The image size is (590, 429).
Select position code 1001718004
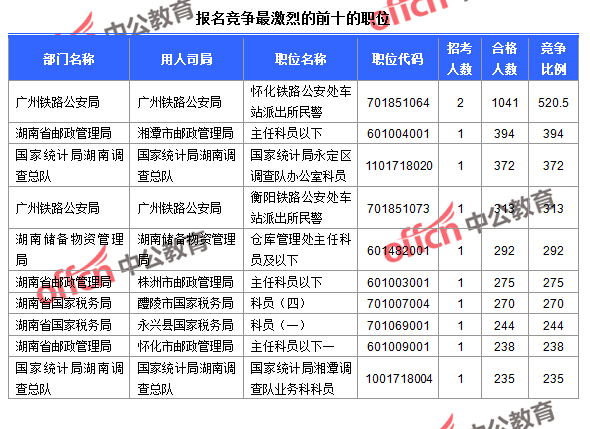point(399,379)
